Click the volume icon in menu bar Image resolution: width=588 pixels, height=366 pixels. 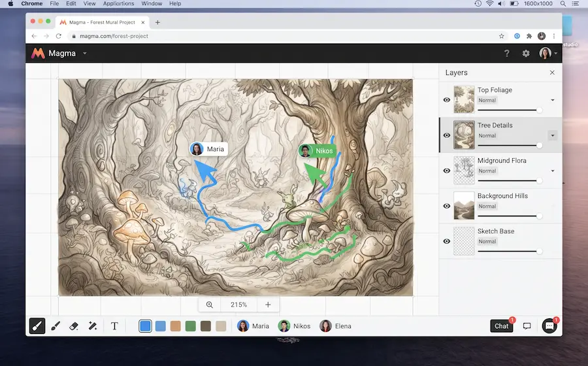pyautogui.click(x=501, y=4)
